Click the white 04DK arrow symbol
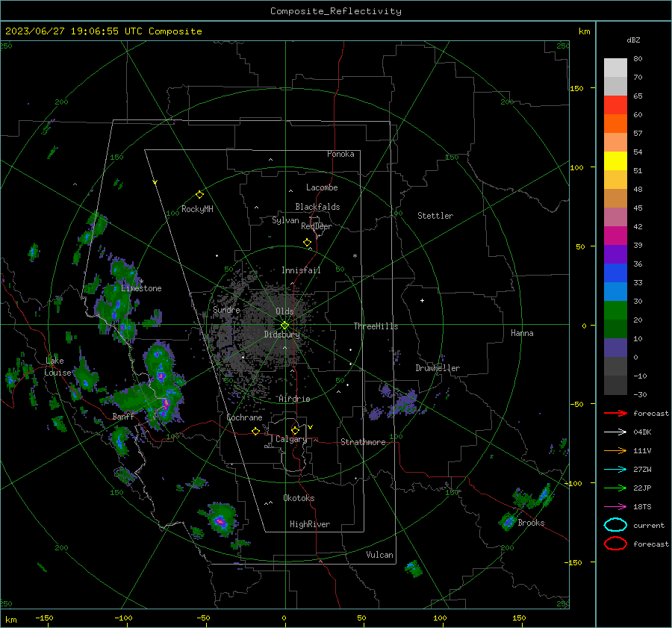 coord(615,432)
